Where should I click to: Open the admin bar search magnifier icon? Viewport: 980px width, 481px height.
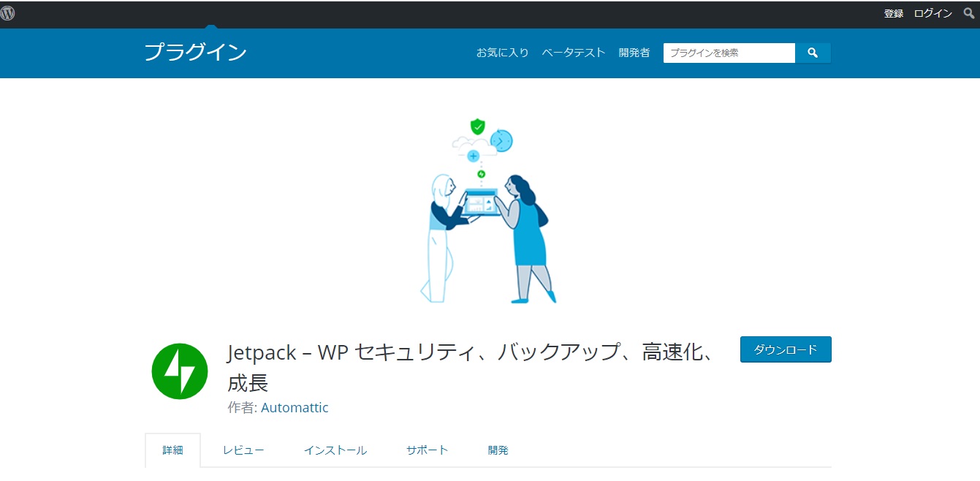point(969,13)
